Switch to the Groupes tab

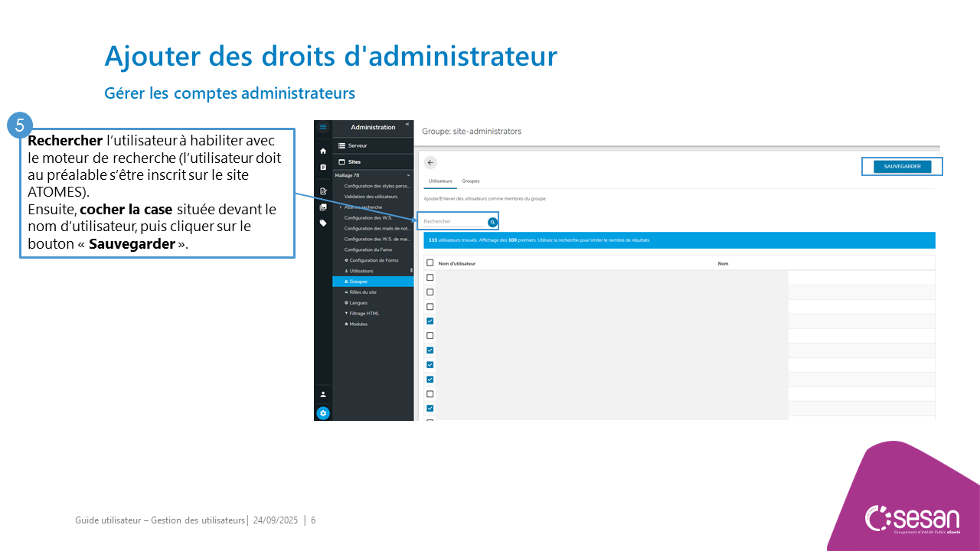[471, 181]
